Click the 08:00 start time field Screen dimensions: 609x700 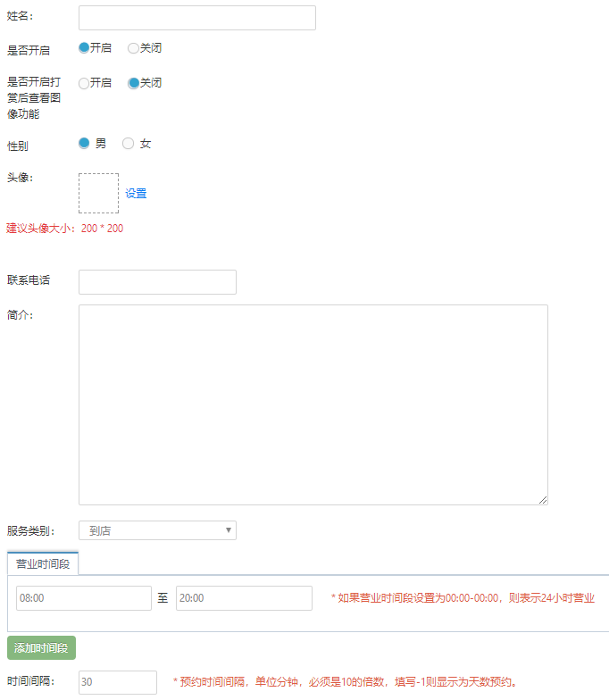[x=84, y=598]
